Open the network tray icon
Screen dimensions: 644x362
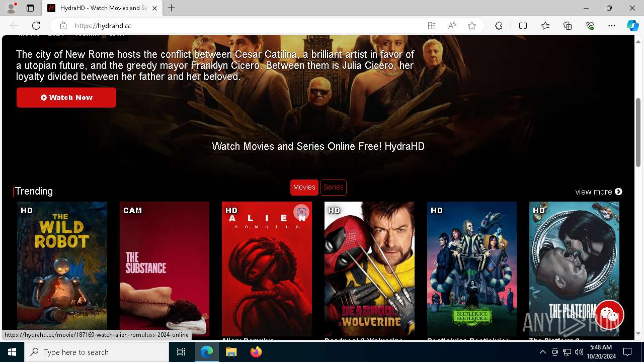pos(567,352)
